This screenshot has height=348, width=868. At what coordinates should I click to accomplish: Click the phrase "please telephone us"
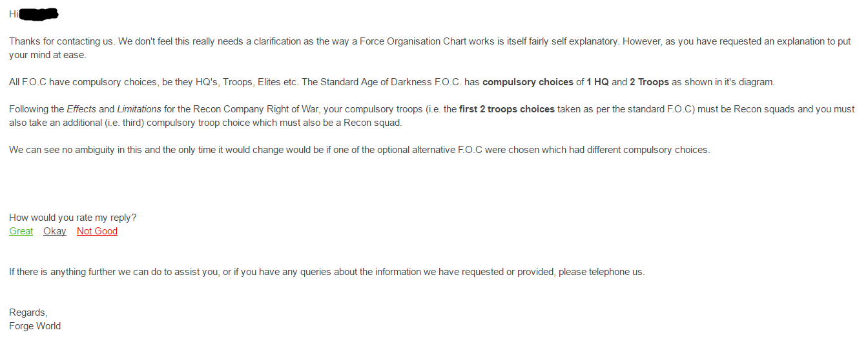pyautogui.click(x=601, y=272)
